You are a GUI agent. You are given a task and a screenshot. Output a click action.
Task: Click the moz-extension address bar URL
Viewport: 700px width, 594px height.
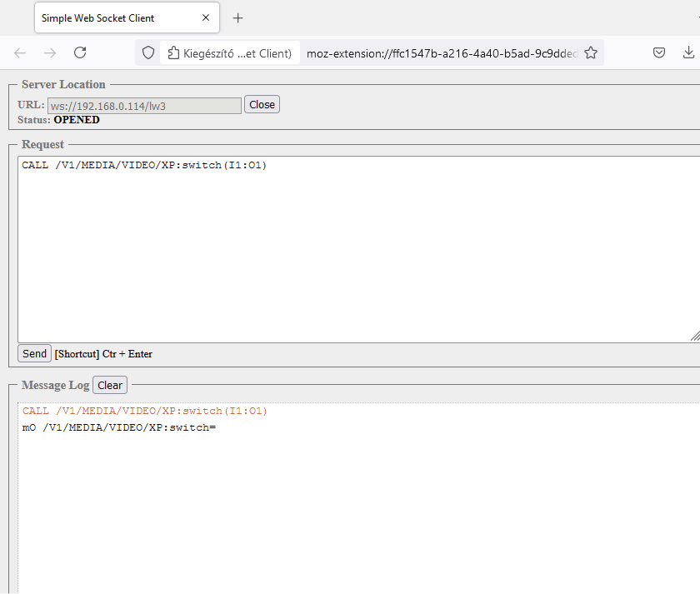(x=442, y=53)
